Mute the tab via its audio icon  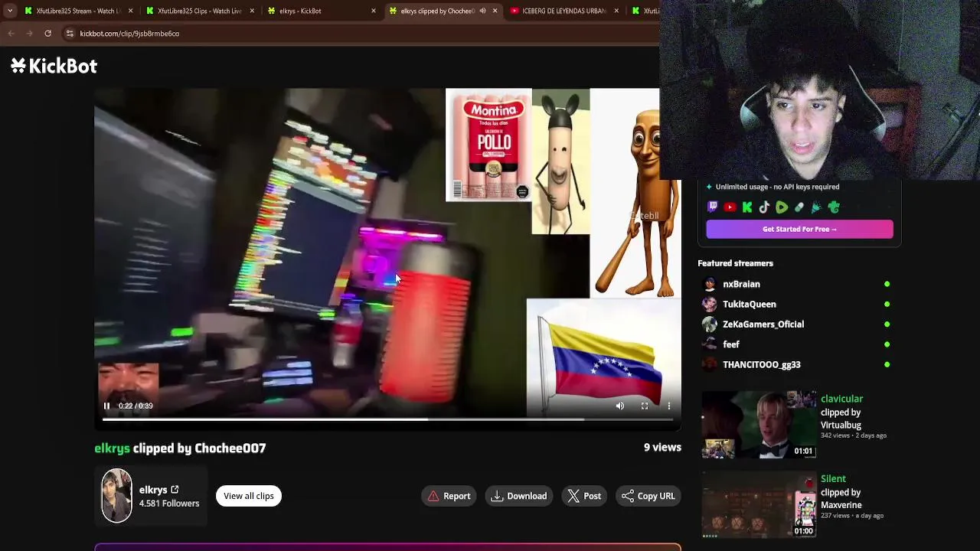(482, 11)
